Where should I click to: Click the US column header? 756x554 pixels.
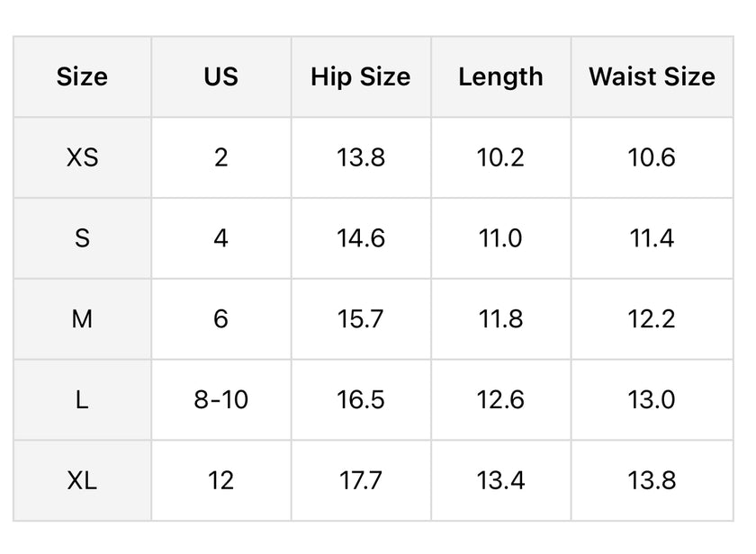[x=220, y=76]
